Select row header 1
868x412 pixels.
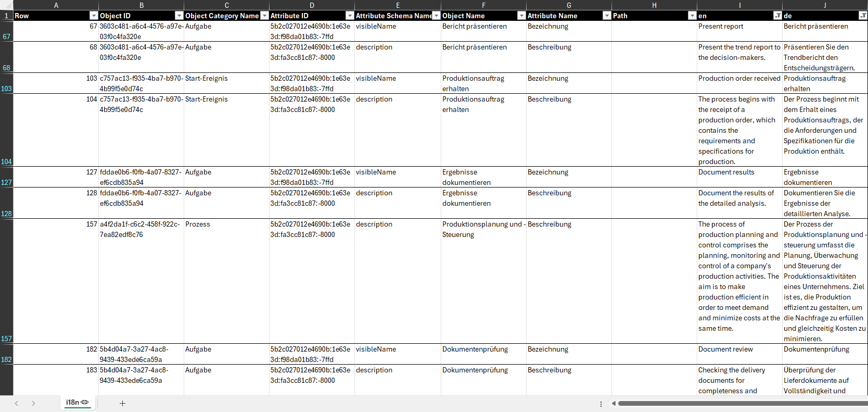click(x=6, y=16)
